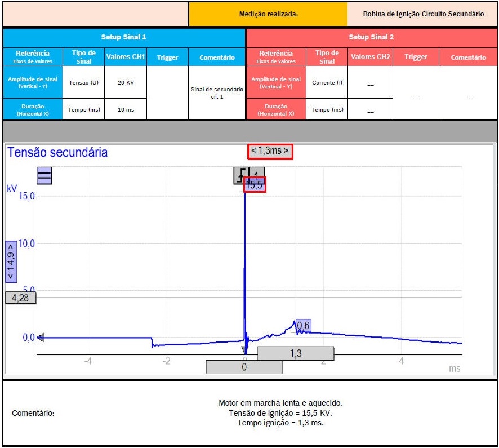Image resolution: width=499 pixels, height=448 pixels.
Task: Click the 1,3 time cursor handle
Action: click(296, 353)
